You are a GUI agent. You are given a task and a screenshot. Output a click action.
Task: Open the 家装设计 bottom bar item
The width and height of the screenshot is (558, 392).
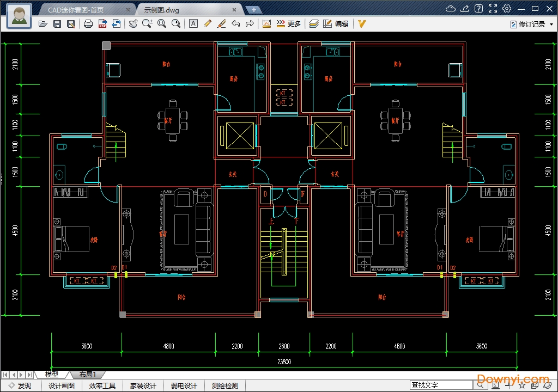(143, 386)
